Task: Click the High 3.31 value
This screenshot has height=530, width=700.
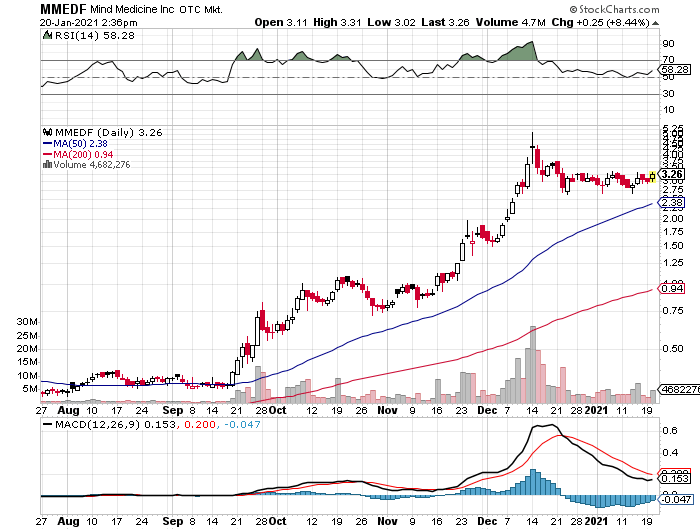Action: pos(337,22)
